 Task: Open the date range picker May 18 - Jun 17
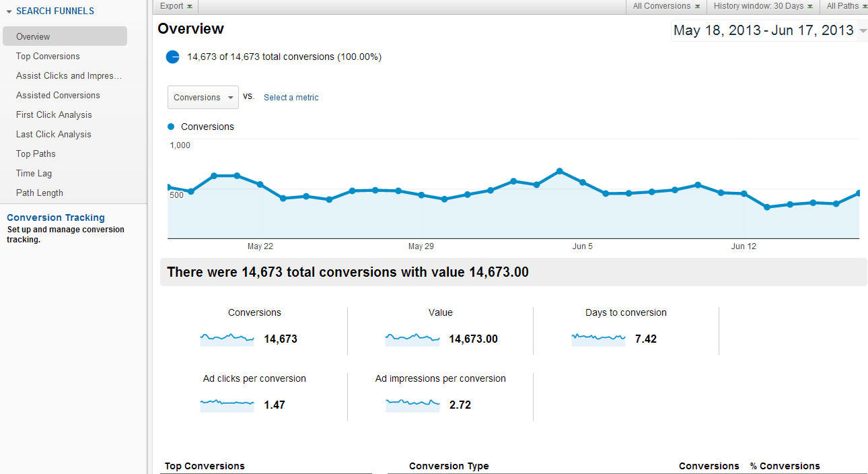(x=769, y=30)
